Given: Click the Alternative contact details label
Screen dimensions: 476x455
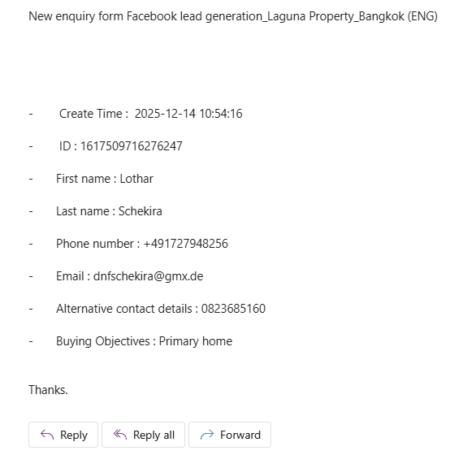Looking at the screenshot, I should tap(124, 309).
